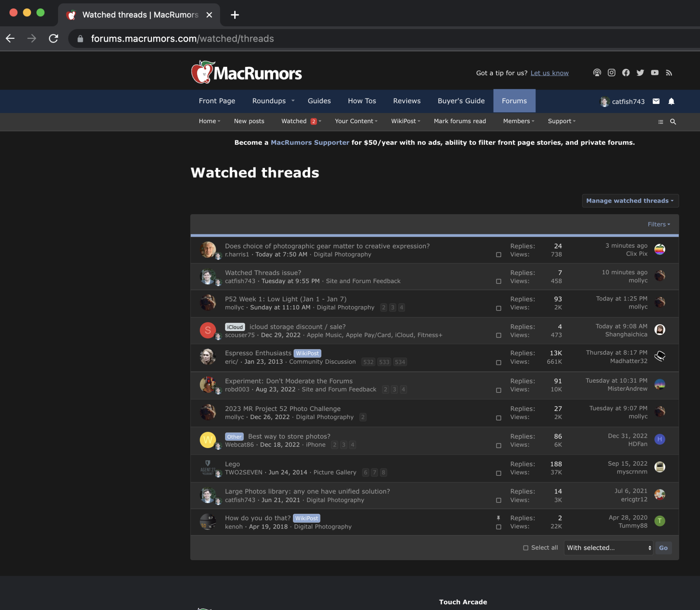This screenshot has height=610, width=700.
Task: Check the box for icloud storage discount thread
Action: [x=499, y=335]
